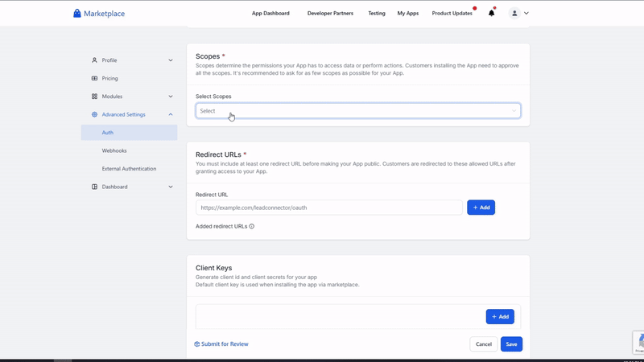Image resolution: width=644 pixels, height=362 pixels.
Task: Open Product Updates in top navigation
Action: click(452, 13)
